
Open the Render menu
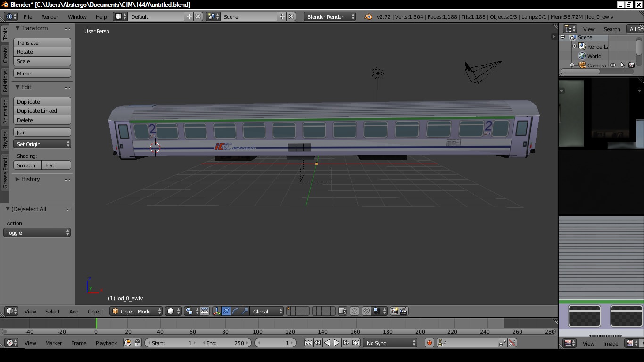coord(50,16)
